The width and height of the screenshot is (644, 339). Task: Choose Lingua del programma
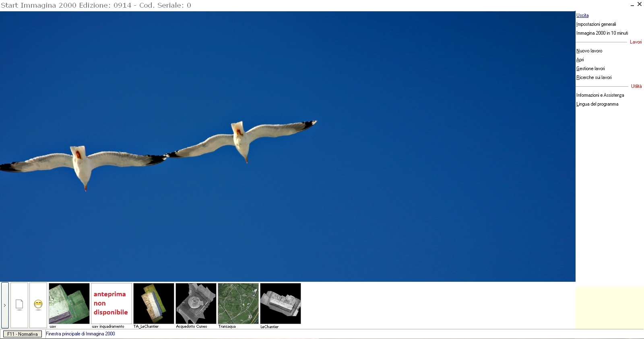[597, 104]
